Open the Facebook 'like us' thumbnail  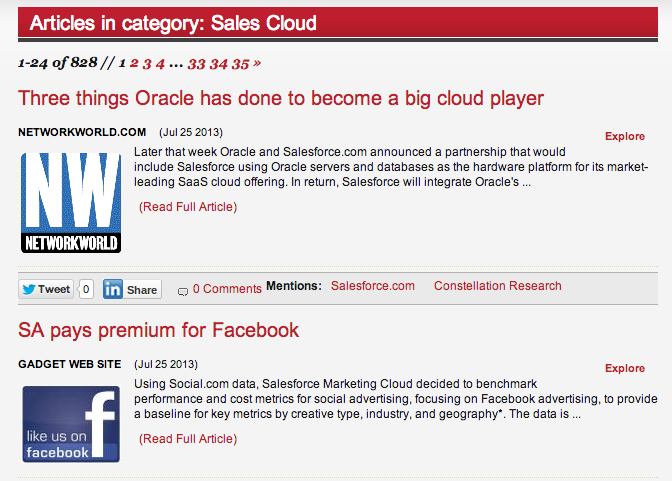[71, 424]
